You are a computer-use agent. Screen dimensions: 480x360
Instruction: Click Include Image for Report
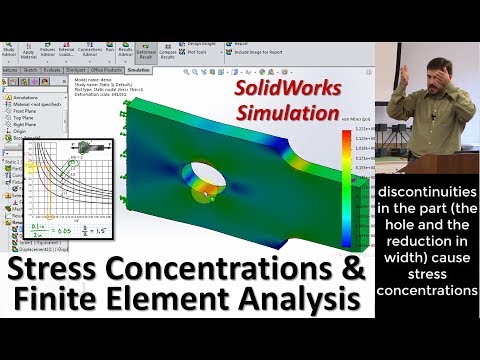(x=254, y=52)
